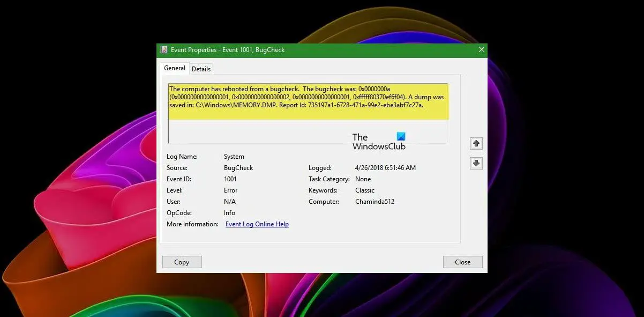Click the 'More Information:' label
Viewport: 644px width, 317px height.
pyautogui.click(x=192, y=224)
